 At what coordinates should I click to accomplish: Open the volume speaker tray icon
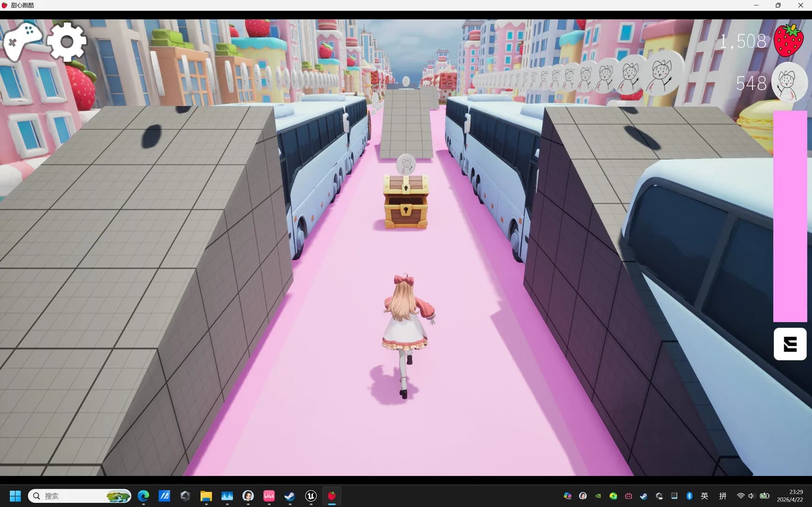(x=751, y=496)
